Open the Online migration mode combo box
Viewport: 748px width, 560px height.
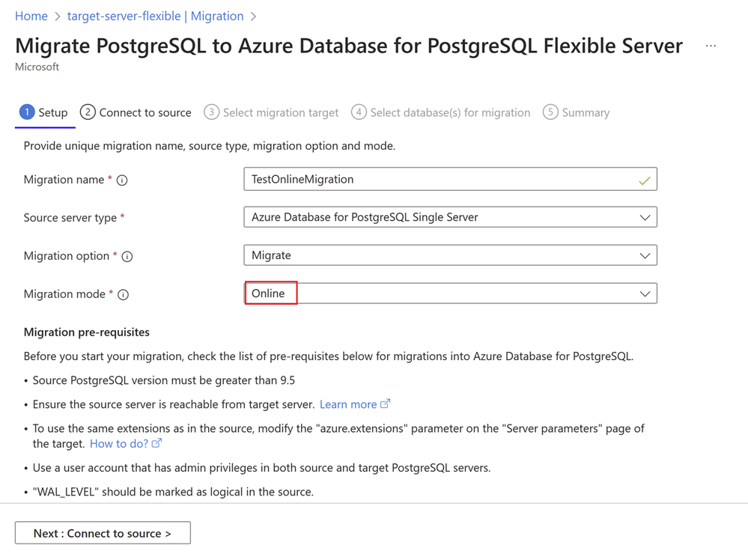click(x=450, y=293)
